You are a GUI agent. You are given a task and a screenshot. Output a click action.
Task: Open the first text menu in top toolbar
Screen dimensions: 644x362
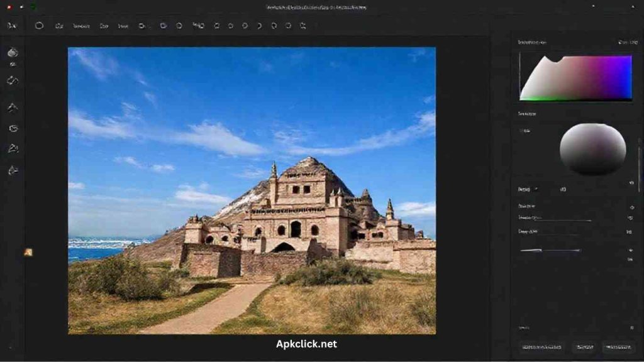click(x=81, y=26)
